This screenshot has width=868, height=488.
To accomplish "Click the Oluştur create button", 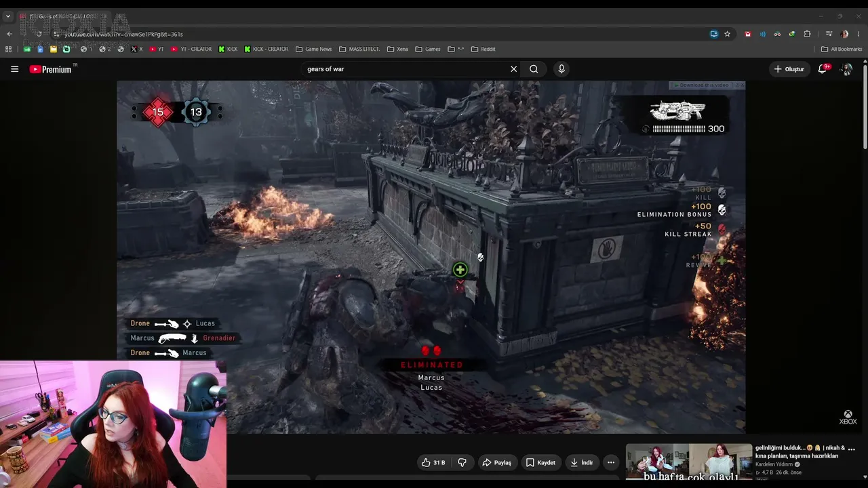I will [789, 69].
